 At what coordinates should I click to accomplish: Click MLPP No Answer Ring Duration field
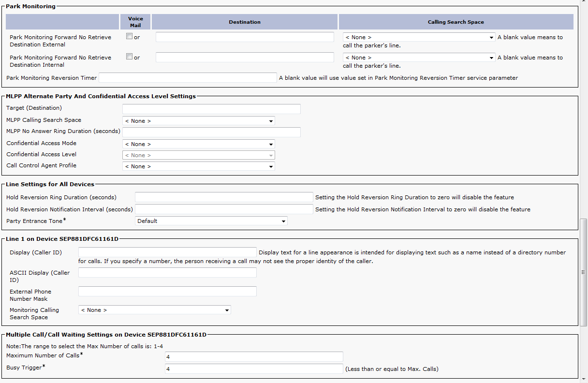tap(211, 132)
